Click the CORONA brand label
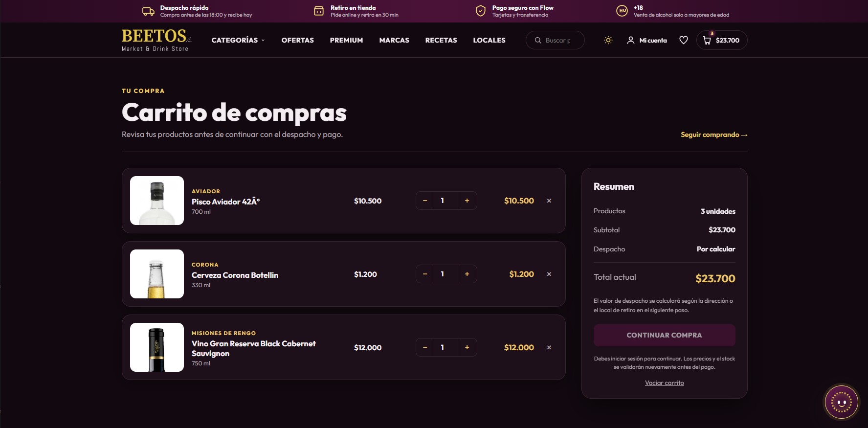This screenshot has height=428, width=868. coord(205,265)
